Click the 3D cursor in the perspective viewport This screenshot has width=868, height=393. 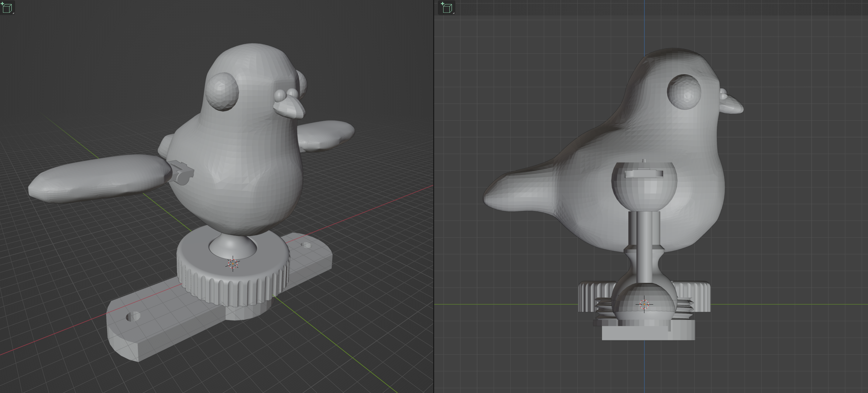pyautogui.click(x=232, y=264)
